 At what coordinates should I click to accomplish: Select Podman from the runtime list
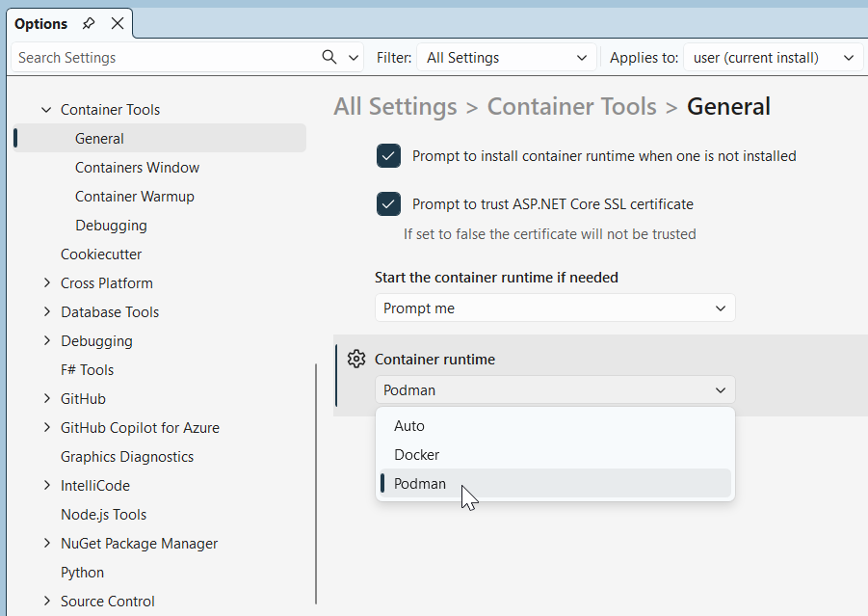(420, 483)
